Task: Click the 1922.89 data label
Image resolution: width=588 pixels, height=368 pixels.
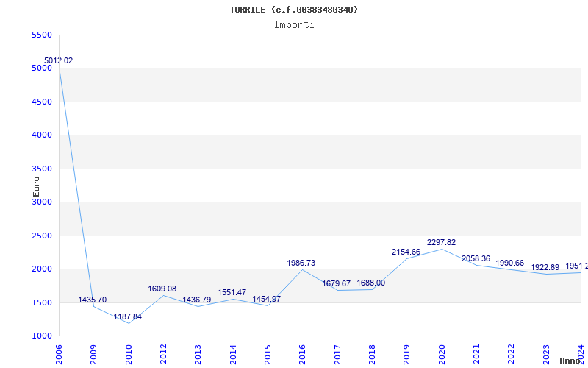Action: point(545,267)
